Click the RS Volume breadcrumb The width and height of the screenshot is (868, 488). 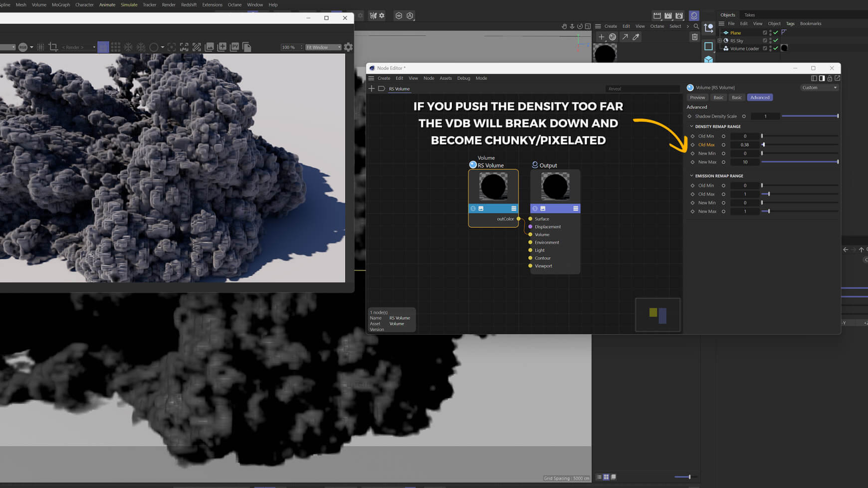(399, 89)
